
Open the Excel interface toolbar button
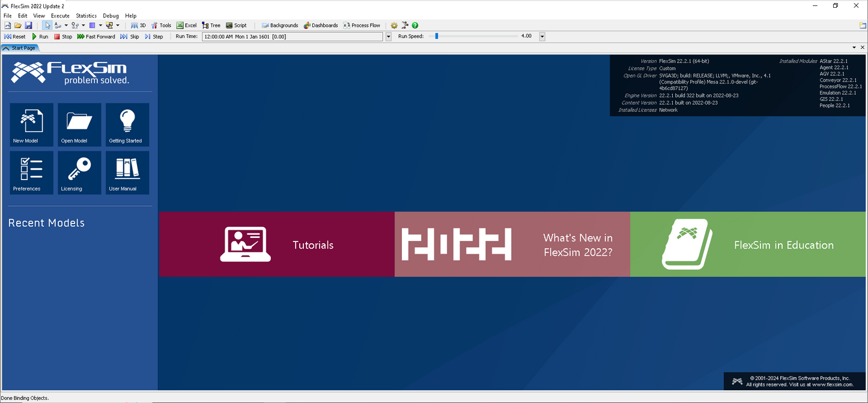pos(186,25)
